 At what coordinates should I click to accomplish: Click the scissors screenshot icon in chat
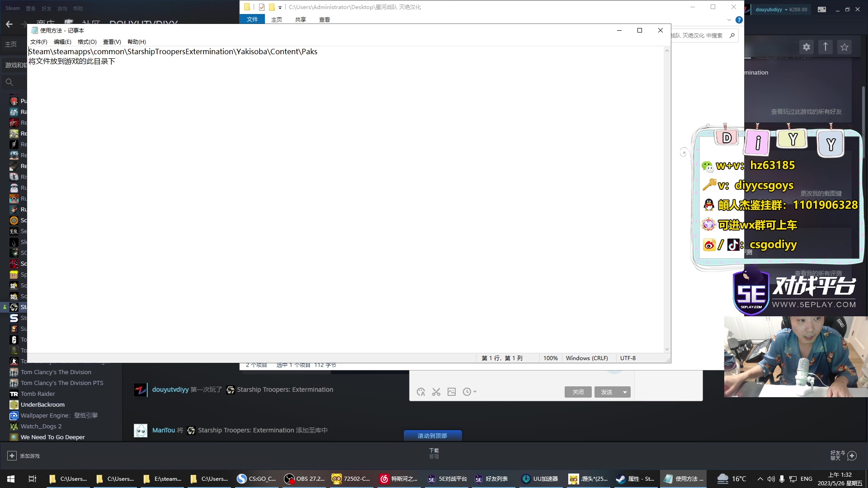tap(436, 392)
